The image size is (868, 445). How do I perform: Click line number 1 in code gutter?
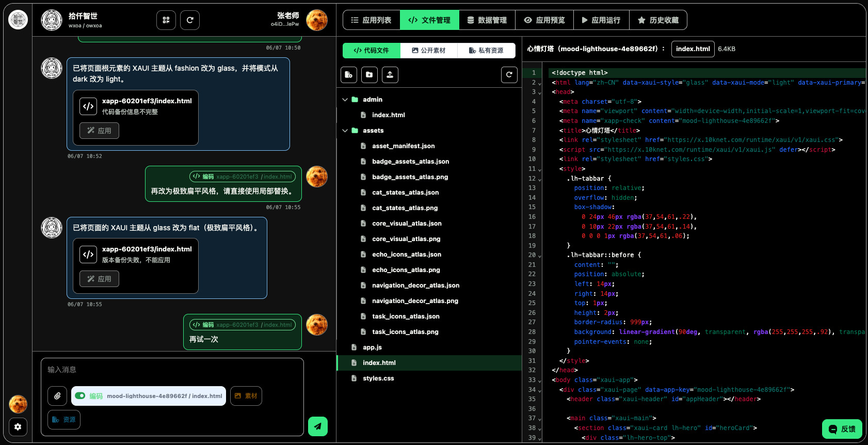pyautogui.click(x=534, y=73)
